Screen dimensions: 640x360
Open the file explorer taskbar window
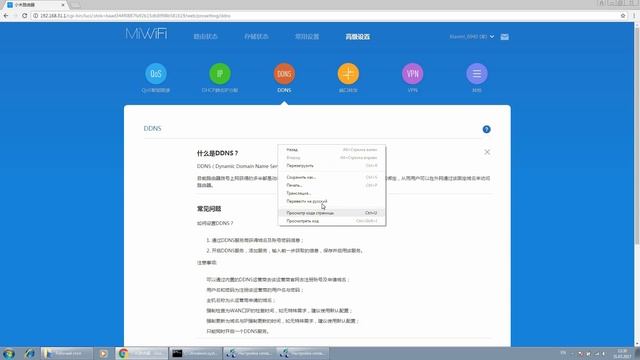pos(67,353)
